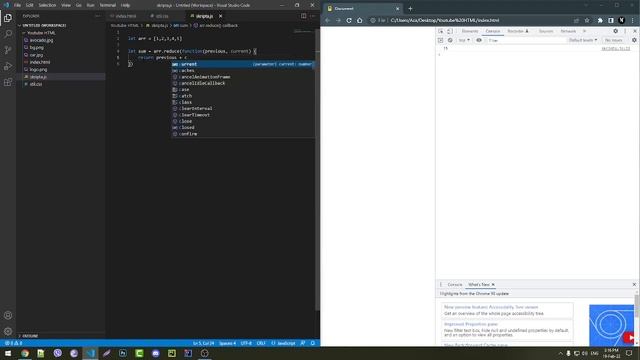The height and width of the screenshot is (360, 640).
Task: Open Explorer panel more actions menu
Action: 98,16
